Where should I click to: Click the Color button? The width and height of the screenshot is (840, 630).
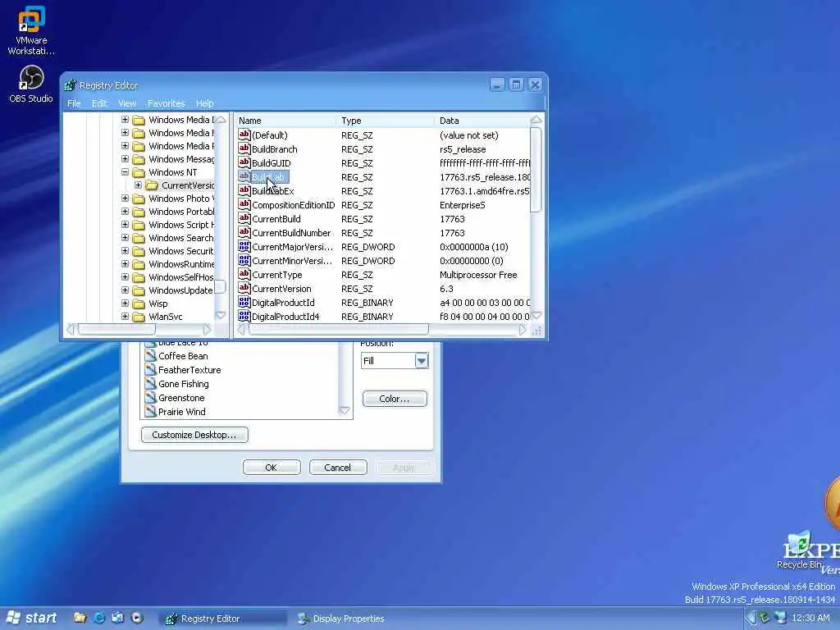(x=395, y=399)
